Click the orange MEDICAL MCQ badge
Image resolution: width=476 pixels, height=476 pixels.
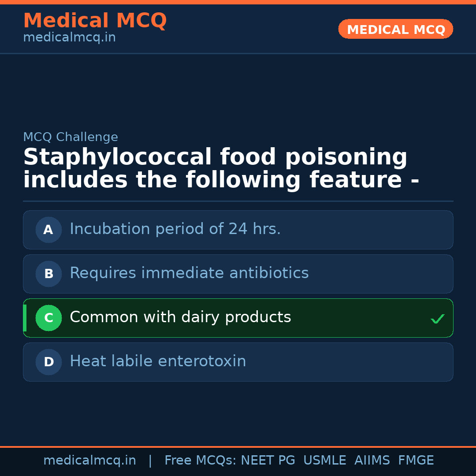(396, 30)
